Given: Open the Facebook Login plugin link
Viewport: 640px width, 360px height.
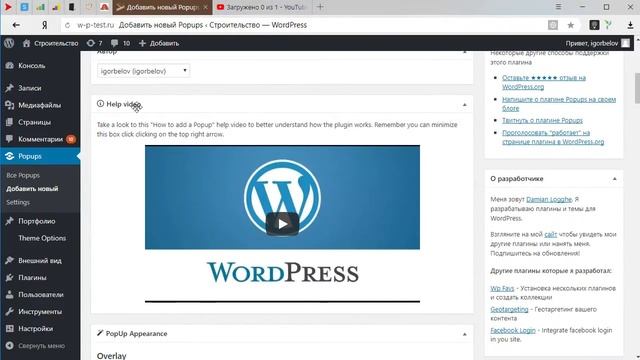Looking at the screenshot, I should point(513,330).
